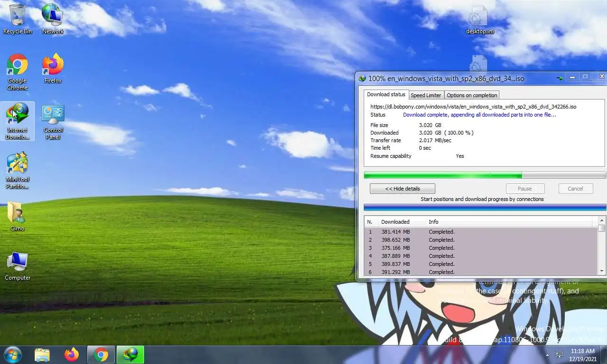Select the Google Chrome desktop shortcut
The image size is (607, 364).
click(18, 72)
